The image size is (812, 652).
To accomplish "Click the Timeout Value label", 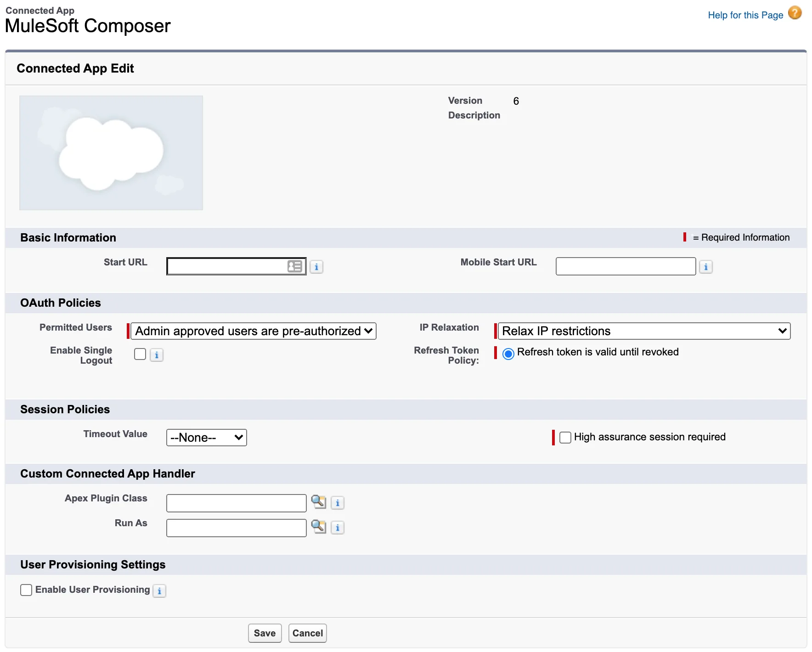I will [x=115, y=434].
